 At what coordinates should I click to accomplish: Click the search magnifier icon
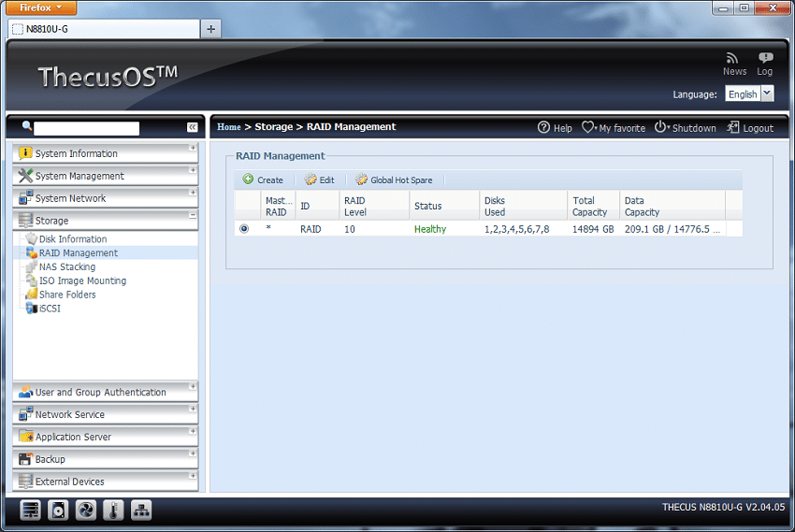[x=27, y=126]
